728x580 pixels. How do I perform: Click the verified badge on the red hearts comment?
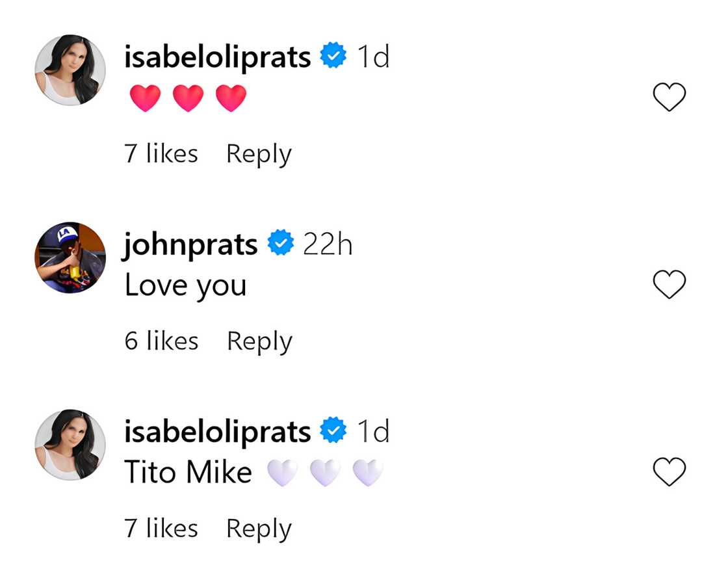(x=333, y=57)
